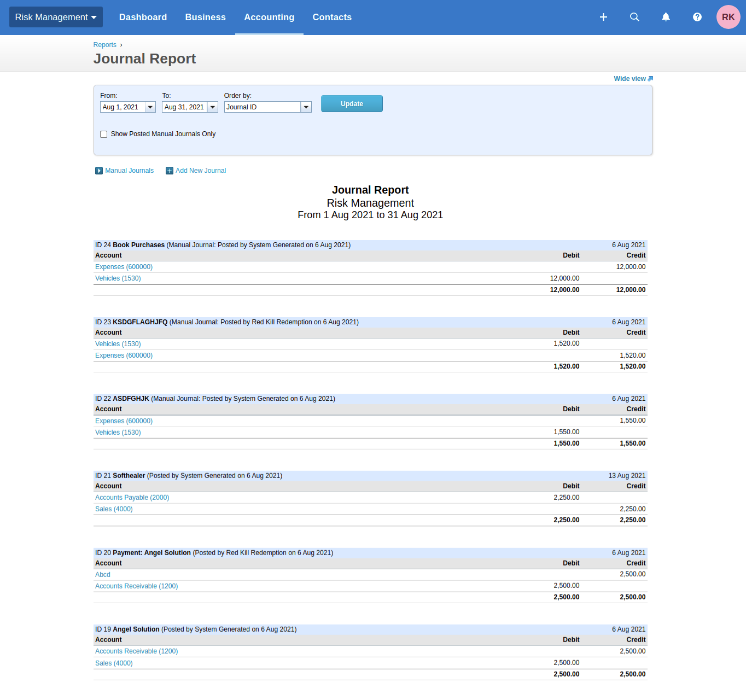Viewport: 746px width, 700px height.
Task: Click the search icon in top bar
Action: click(x=634, y=17)
